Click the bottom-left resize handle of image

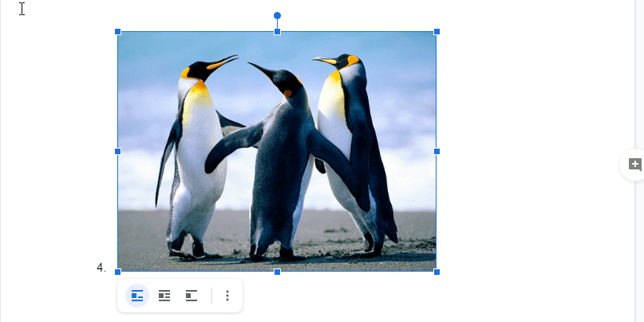click(118, 272)
